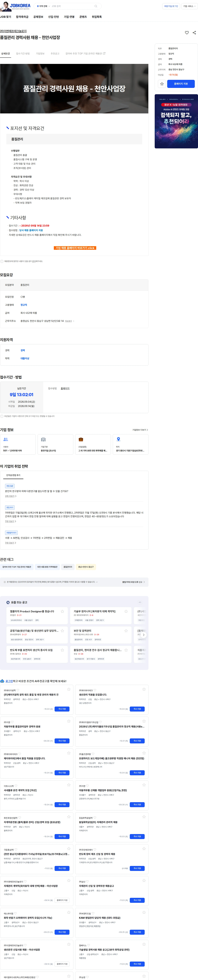Image resolution: width=198 pixels, height=980 pixels.
Task: Open the 공채정보 menu
Action: coord(38,17)
